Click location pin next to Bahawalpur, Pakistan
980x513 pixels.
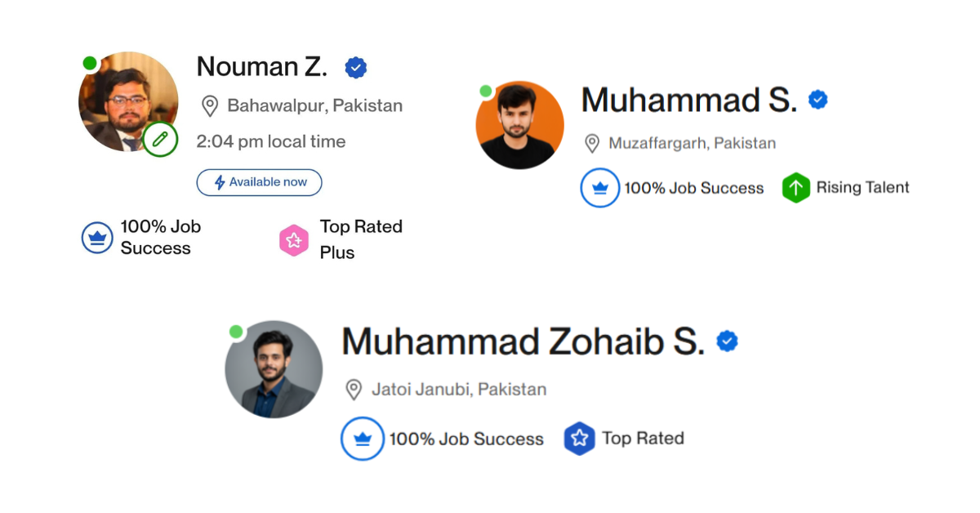click(x=210, y=106)
